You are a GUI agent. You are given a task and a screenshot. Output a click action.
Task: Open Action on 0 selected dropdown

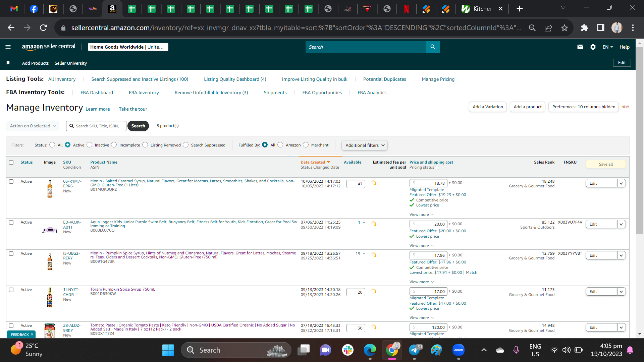pos(33,126)
